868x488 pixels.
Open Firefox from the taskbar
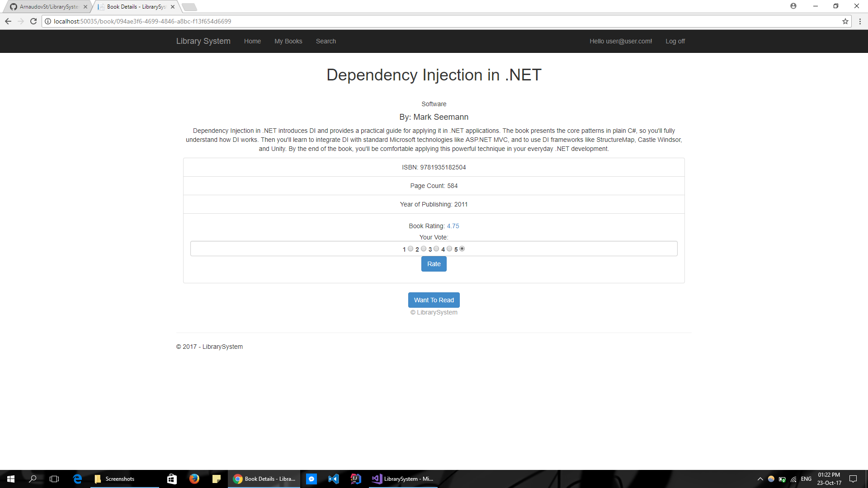194,479
